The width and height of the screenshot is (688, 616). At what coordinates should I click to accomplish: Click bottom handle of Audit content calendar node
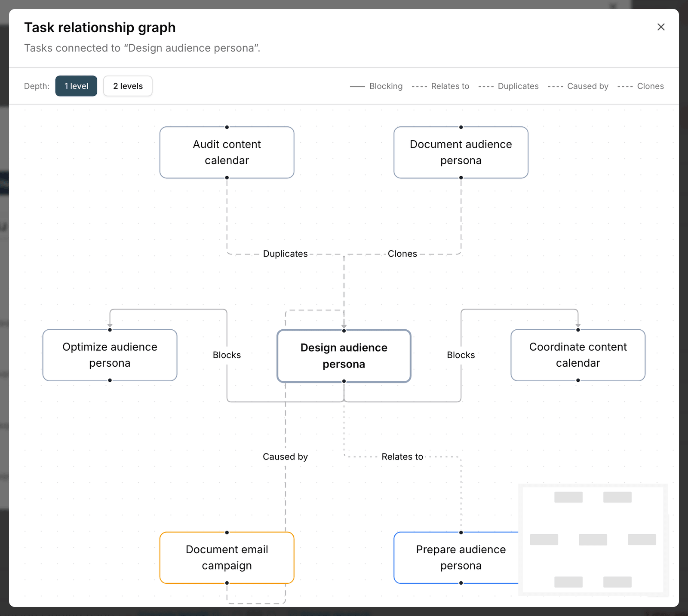(227, 178)
